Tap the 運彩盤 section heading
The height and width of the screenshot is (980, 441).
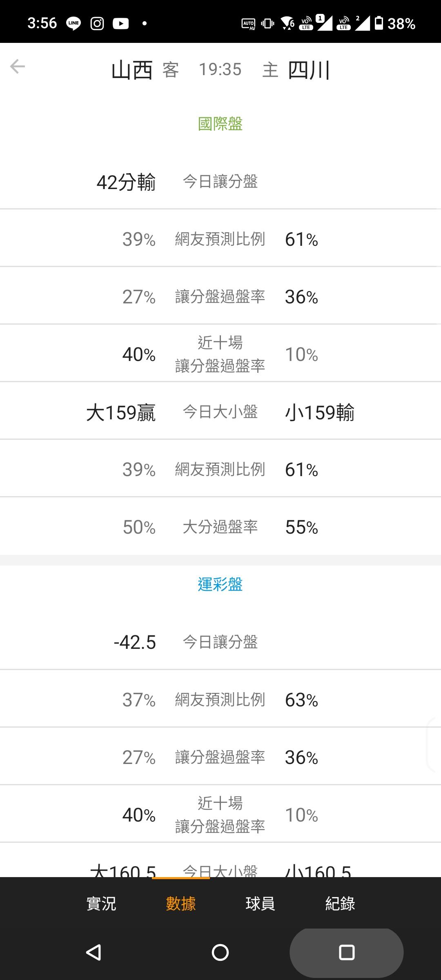(220, 584)
